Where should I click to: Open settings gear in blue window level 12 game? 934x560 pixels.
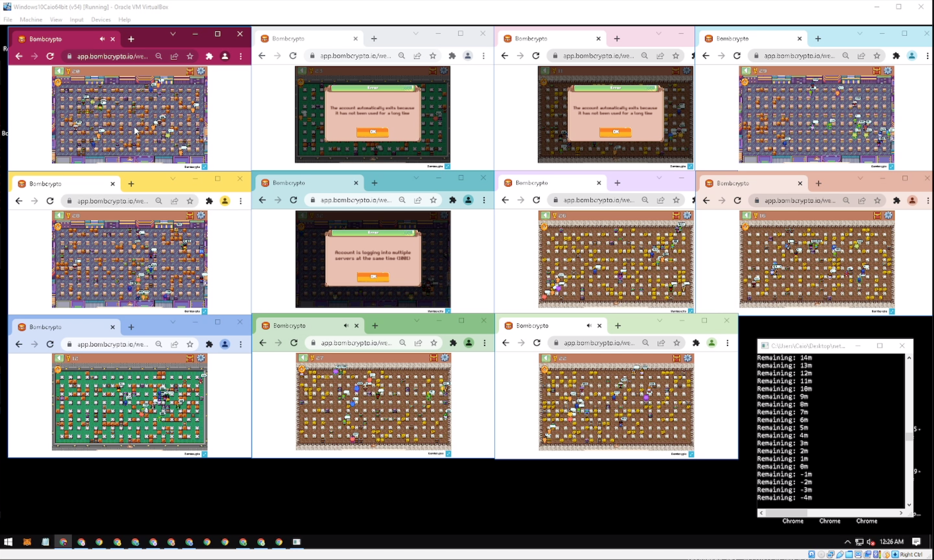[201, 358]
